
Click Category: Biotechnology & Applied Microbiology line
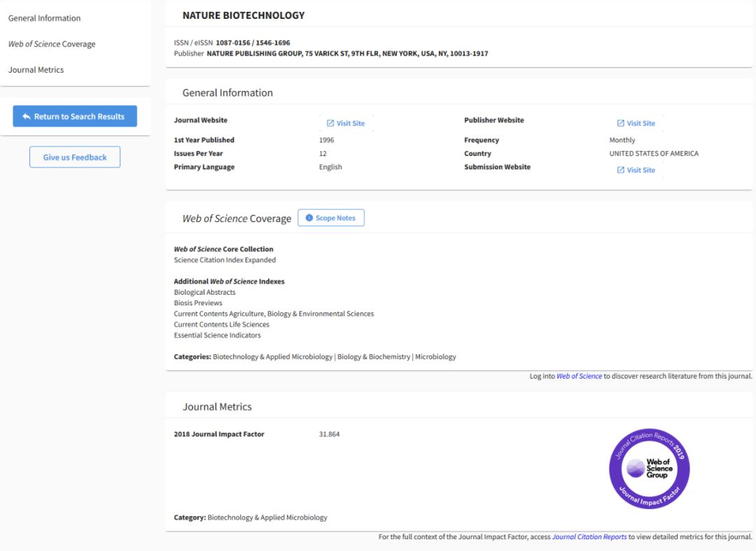[250, 517]
